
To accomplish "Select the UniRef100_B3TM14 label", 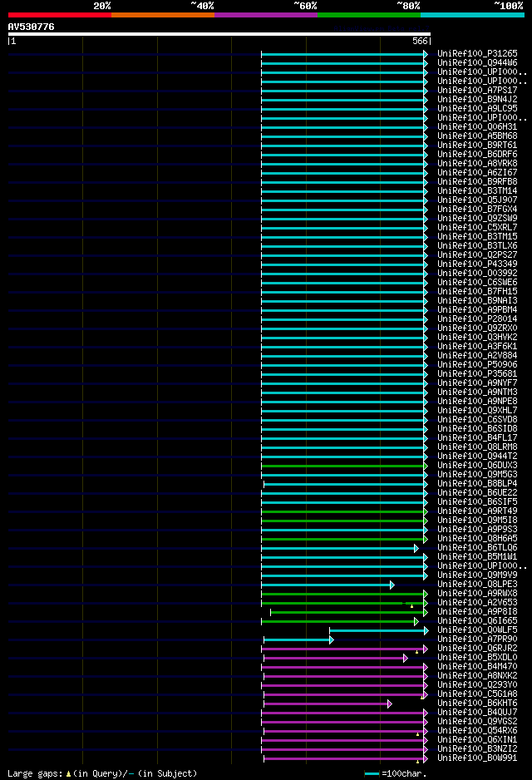I will (477, 190).
